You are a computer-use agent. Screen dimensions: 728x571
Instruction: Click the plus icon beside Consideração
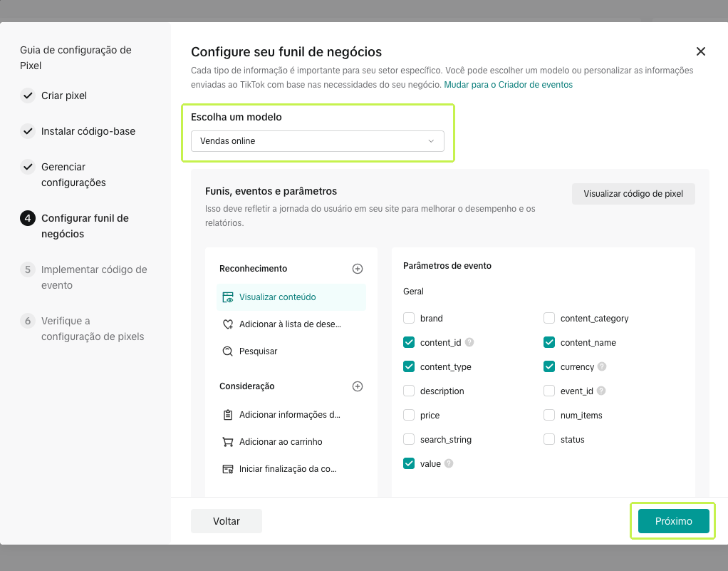[358, 386]
